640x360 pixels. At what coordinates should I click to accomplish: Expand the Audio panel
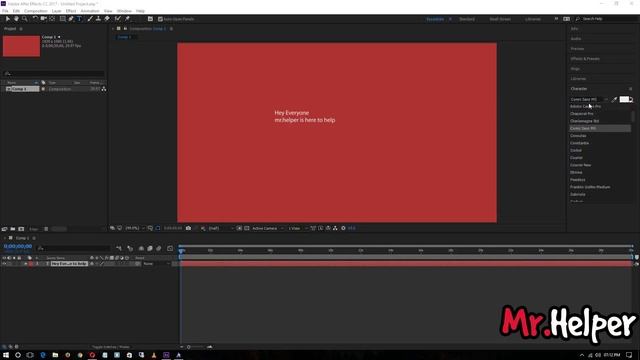point(576,39)
